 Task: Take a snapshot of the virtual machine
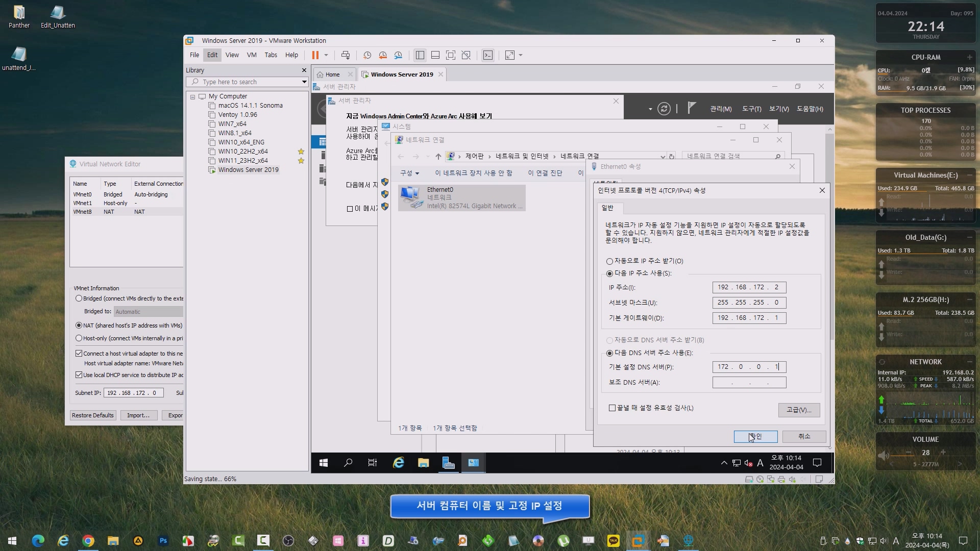(x=367, y=55)
